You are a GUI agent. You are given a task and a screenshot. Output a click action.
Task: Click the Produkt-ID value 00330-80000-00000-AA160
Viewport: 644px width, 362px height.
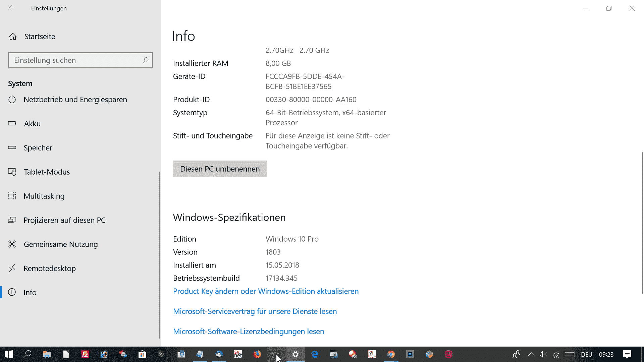click(311, 100)
